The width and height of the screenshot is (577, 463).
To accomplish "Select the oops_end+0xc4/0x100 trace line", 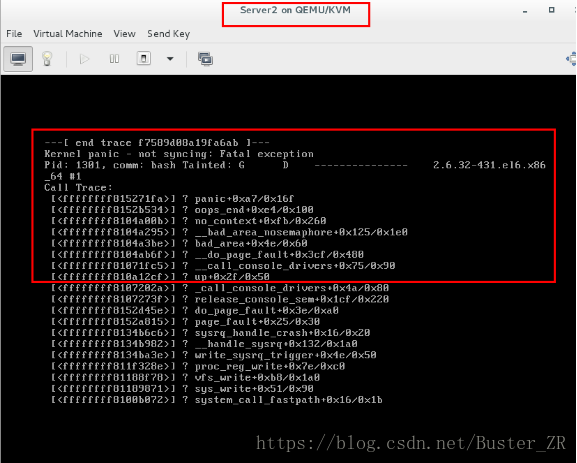I will 182,210.
